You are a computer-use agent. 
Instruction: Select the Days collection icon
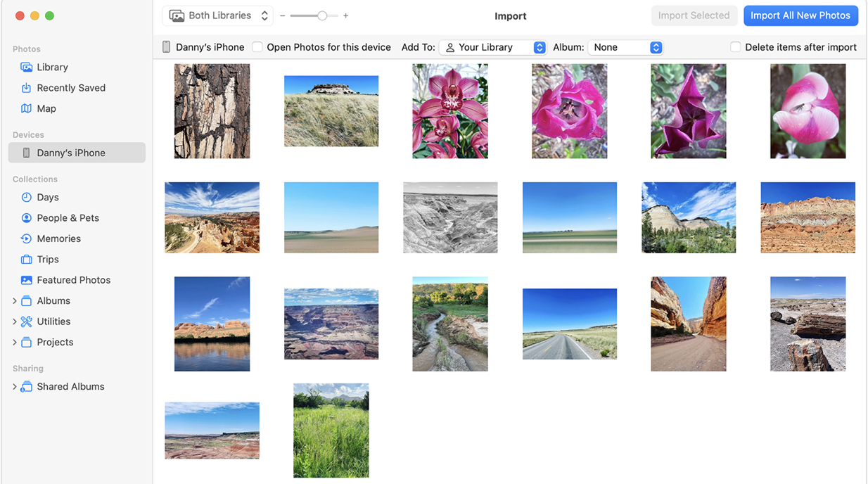pyautogui.click(x=25, y=197)
